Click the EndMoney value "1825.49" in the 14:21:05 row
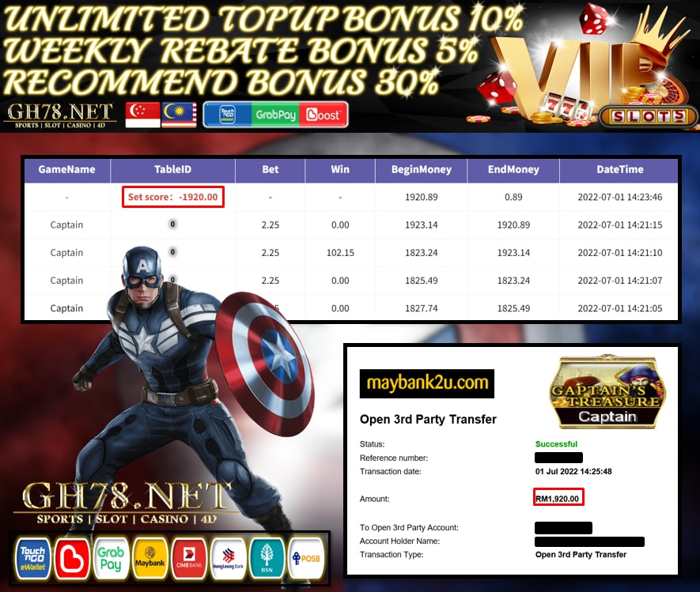Screen dimensions: 700x592 coord(513,308)
